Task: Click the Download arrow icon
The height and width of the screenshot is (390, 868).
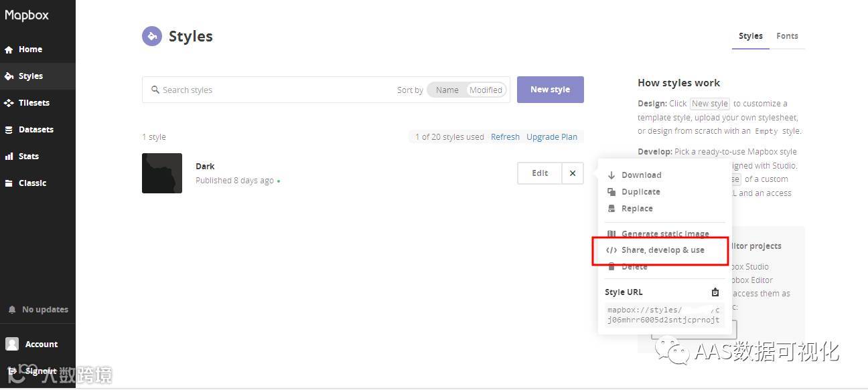Action: click(611, 175)
